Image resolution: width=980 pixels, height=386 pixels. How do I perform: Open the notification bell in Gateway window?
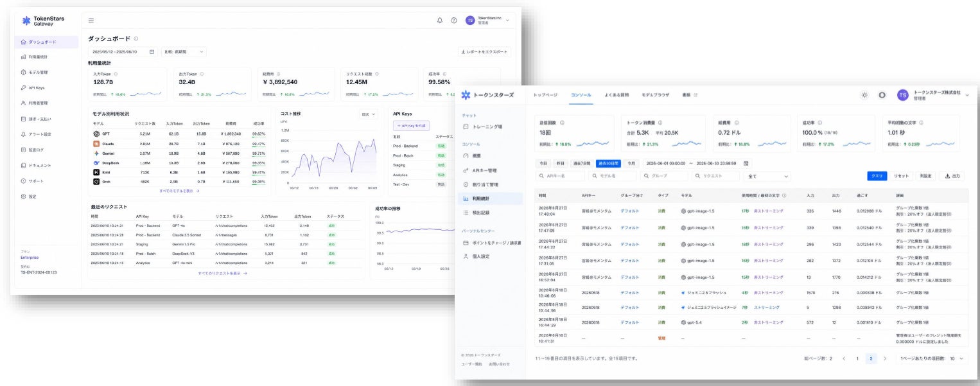[x=440, y=21]
